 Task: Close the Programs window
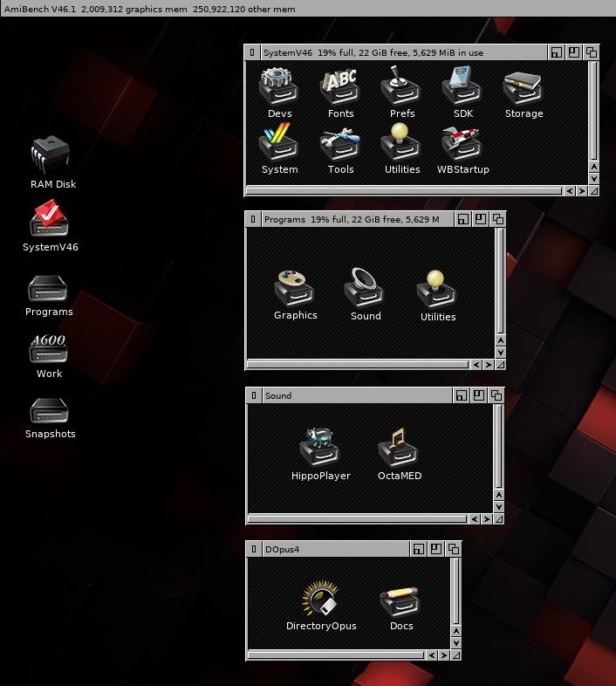click(x=253, y=219)
